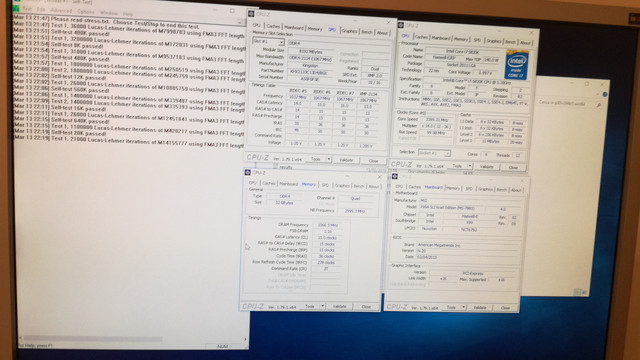Screen dimensions: 640x360
Task: Switch to the Caches tab in the CPU window
Action: [x=421, y=37]
